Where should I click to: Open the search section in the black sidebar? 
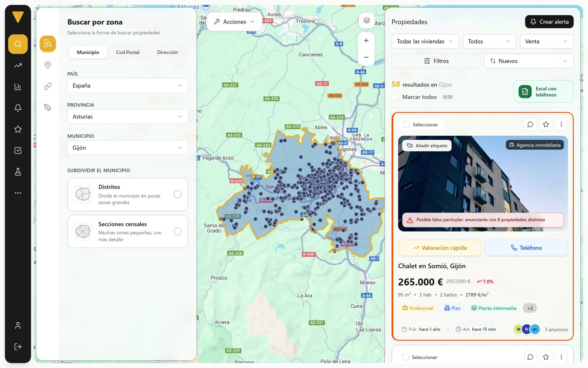(x=18, y=44)
